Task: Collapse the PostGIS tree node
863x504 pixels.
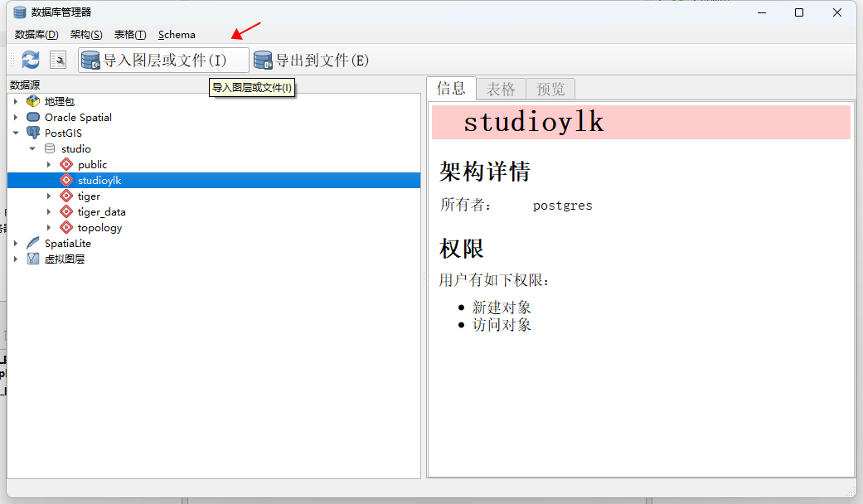Action: coord(16,133)
